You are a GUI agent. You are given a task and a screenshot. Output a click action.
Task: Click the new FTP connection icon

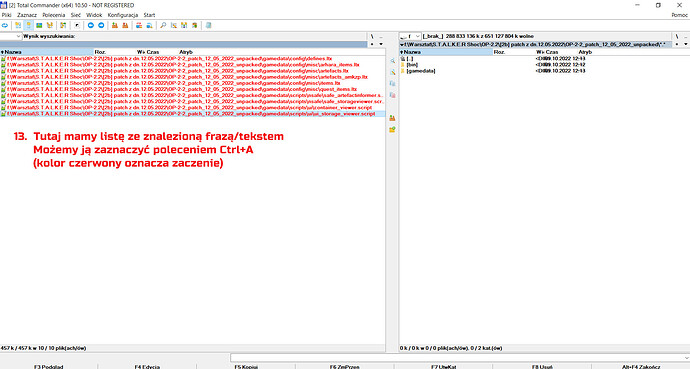(x=150, y=26)
